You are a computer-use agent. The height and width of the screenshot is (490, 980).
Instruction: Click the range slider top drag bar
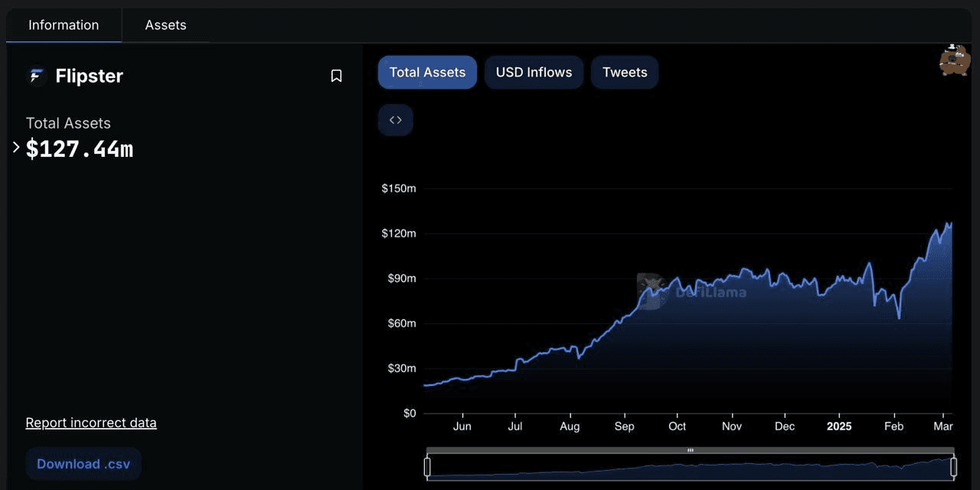[690, 450]
